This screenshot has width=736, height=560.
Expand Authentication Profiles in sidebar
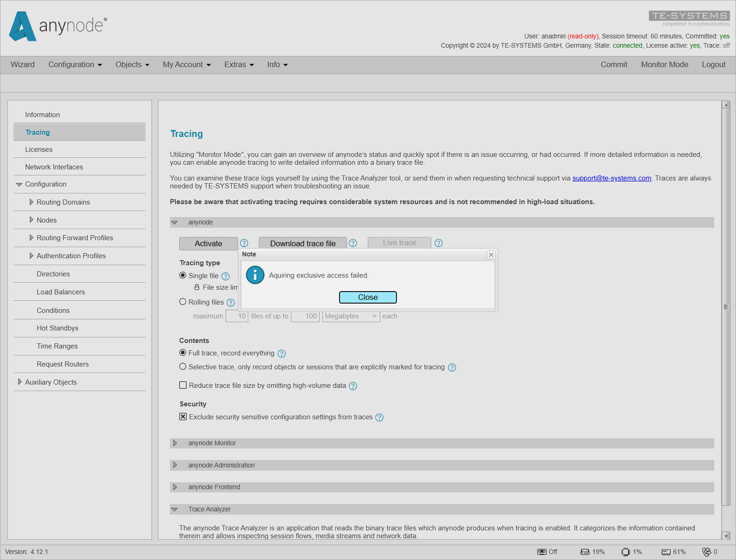(x=31, y=255)
